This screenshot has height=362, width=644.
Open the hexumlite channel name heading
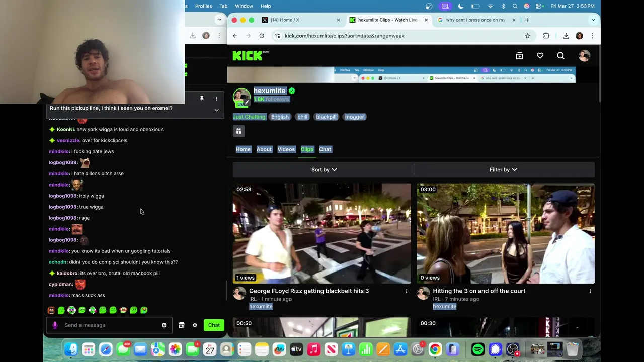(270, 90)
